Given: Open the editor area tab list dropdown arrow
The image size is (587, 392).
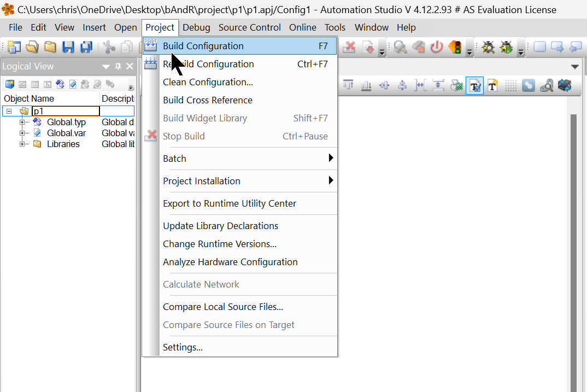Looking at the screenshot, I should 575,67.
